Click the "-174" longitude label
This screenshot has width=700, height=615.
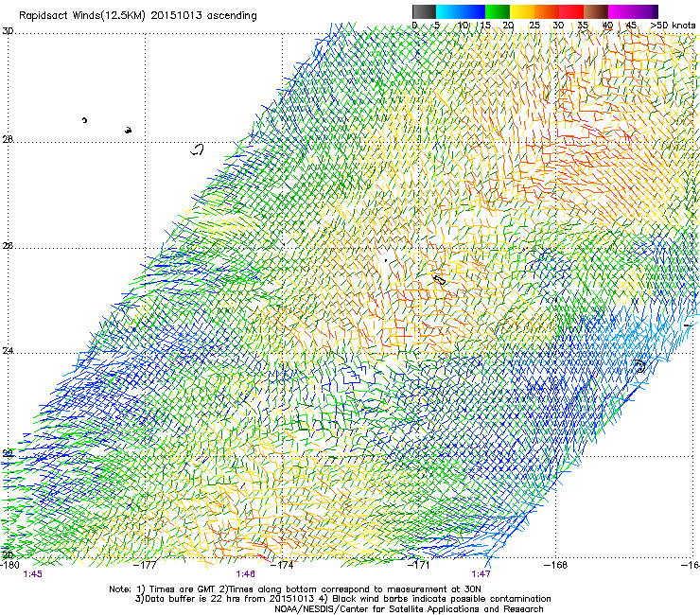click(283, 565)
